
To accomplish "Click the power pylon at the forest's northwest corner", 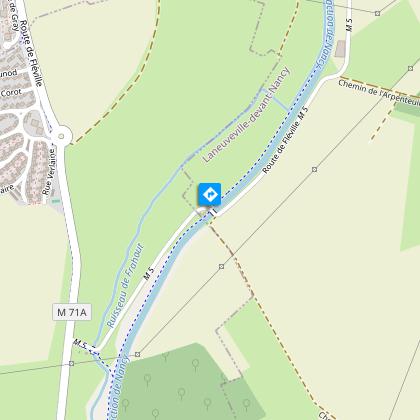I will click(x=137, y=354).
